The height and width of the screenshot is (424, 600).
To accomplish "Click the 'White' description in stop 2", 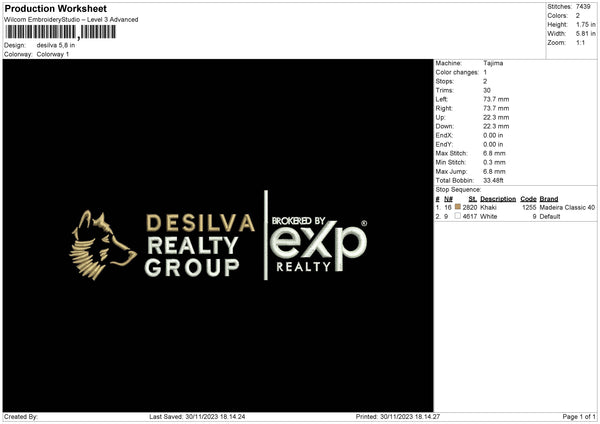I will 489,217.
